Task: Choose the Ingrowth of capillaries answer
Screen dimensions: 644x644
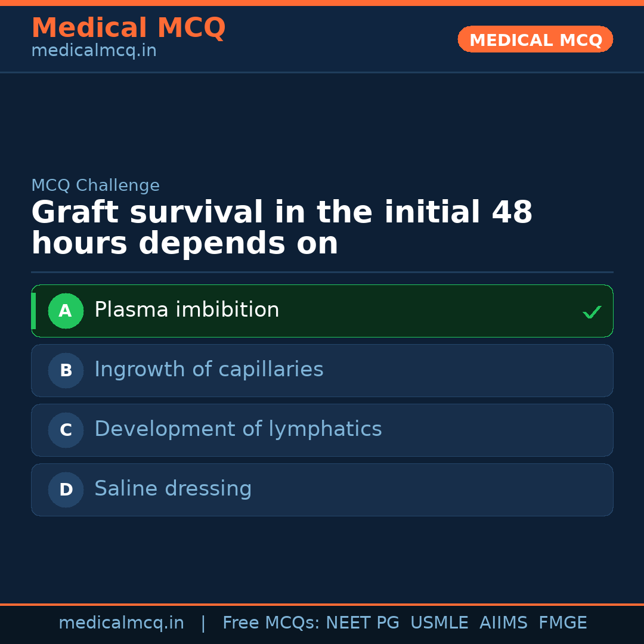Action: pyautogui.click(x=209, y=370)
